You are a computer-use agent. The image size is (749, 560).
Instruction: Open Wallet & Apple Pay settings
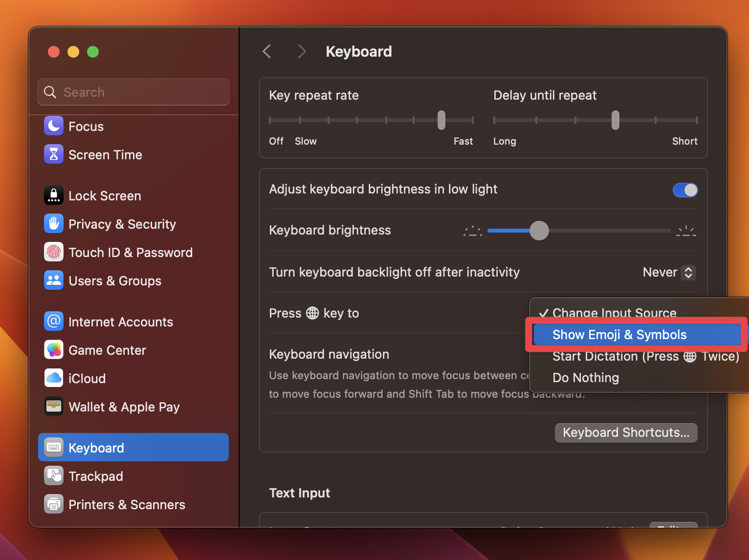[124, 407]
